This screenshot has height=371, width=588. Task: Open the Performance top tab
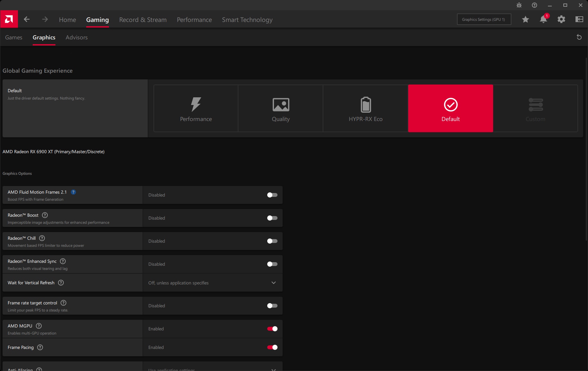pyautogui.click(x=194, y=20)
